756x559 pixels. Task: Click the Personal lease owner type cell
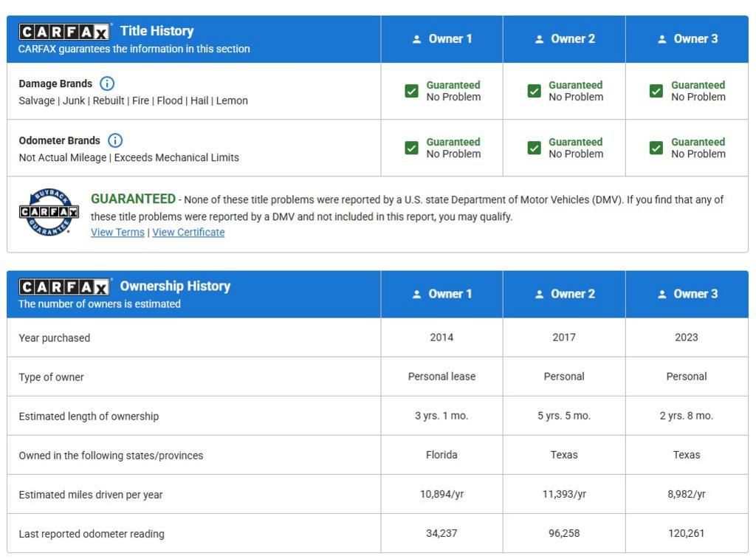pyautogui.click(x=441, y=377)
